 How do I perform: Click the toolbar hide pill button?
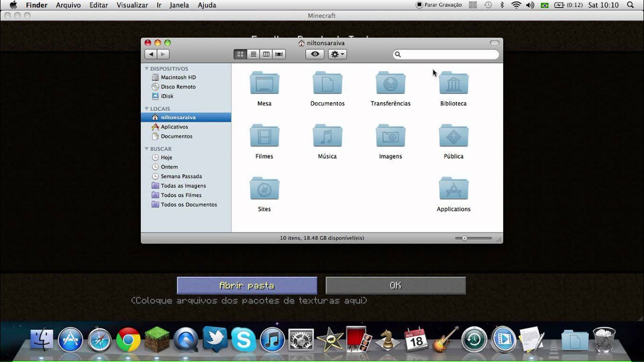[495, 43]
